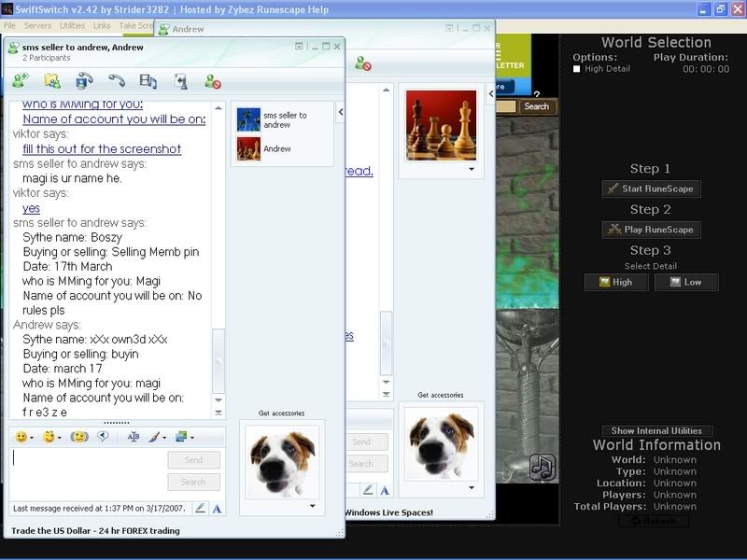Click text mode A icon in Andrew window
This screenshot has width=747, height=560.
point(385,490)
